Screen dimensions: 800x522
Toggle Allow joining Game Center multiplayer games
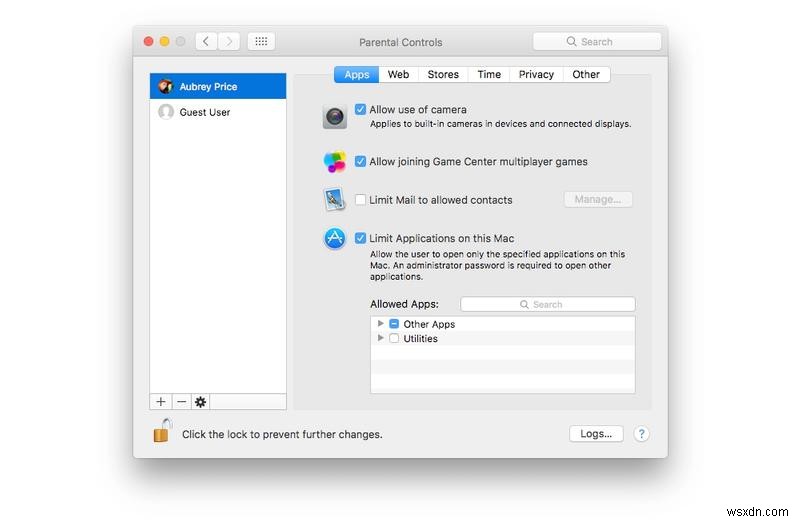tap(361, 161)
